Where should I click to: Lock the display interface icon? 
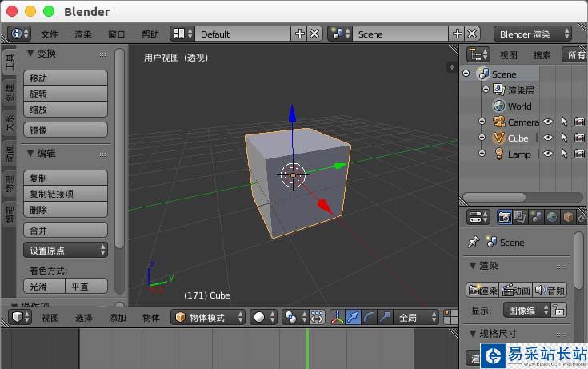pos(558,311)
